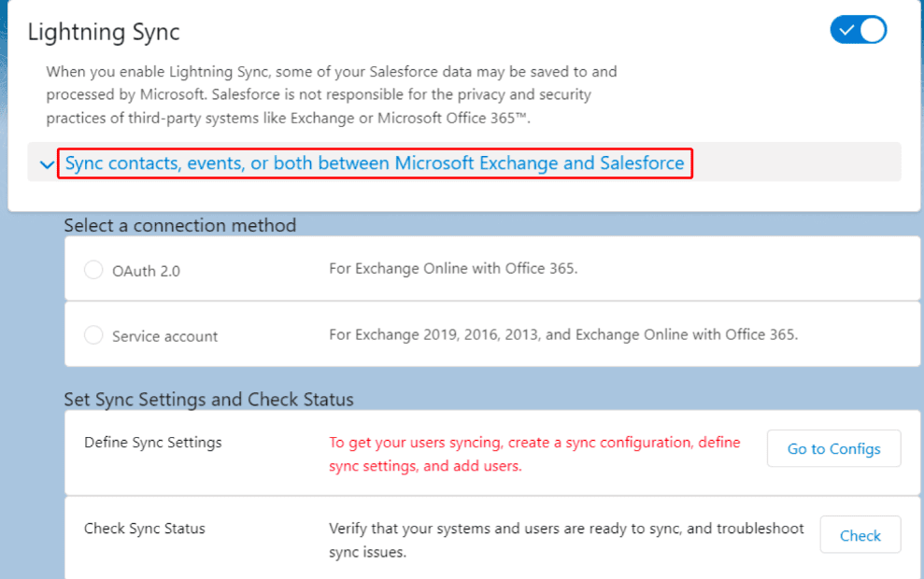This screenshot has width=924, height=579.
Task: Click the 'Verify that your systems' description text
Action: pos(566,540)
